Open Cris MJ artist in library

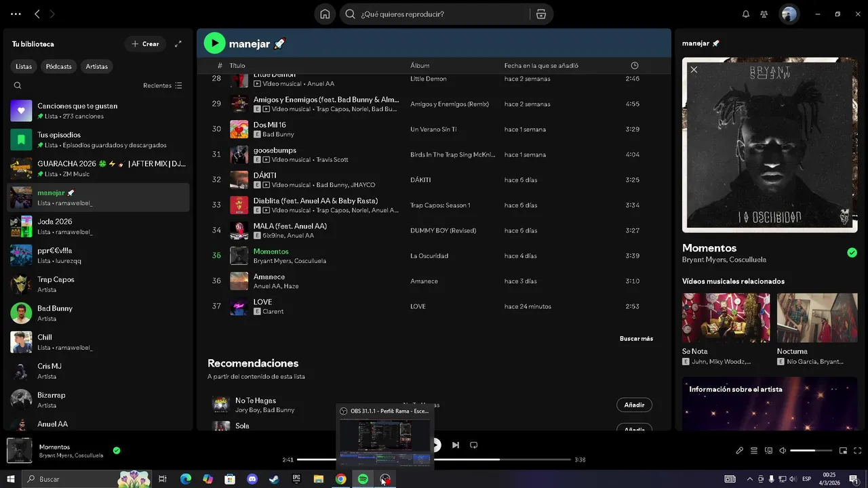click(98, 371)
